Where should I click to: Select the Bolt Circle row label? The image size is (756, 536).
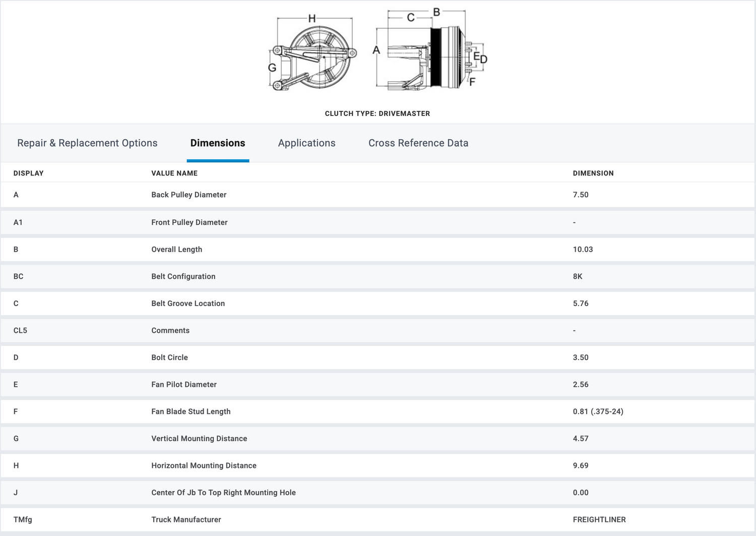tap(170, 358)
